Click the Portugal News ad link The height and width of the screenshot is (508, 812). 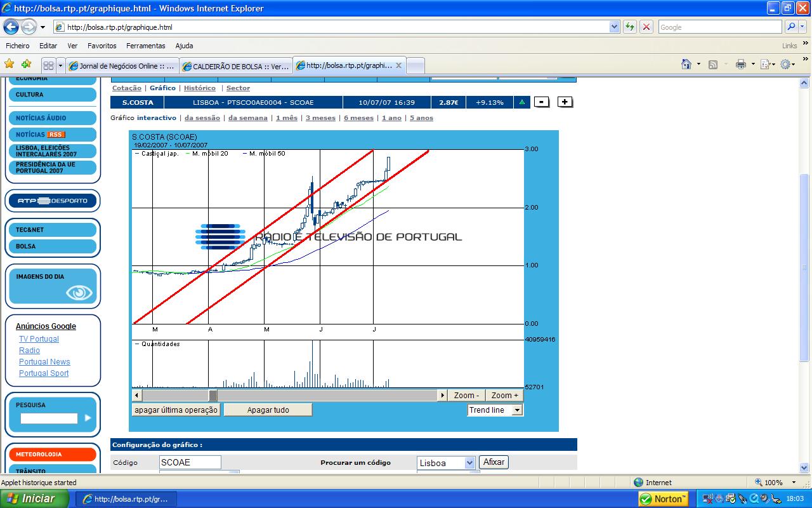[x=44, y=362]
